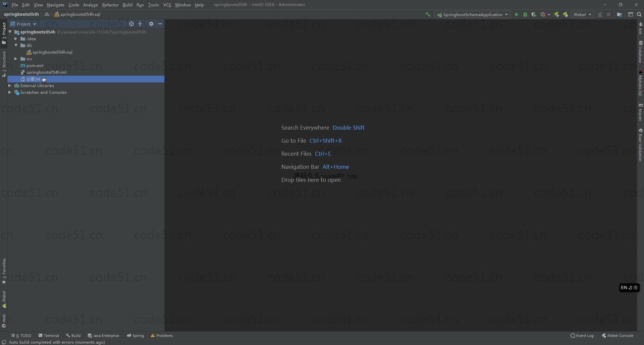644x345 pixels.
Task: Open the Event Log
Action: pos(582,335)
